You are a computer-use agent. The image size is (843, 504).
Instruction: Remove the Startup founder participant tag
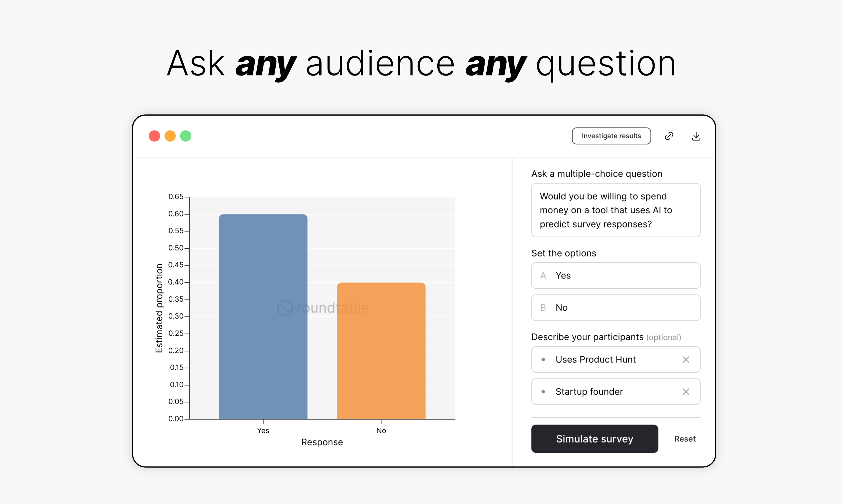686,392
